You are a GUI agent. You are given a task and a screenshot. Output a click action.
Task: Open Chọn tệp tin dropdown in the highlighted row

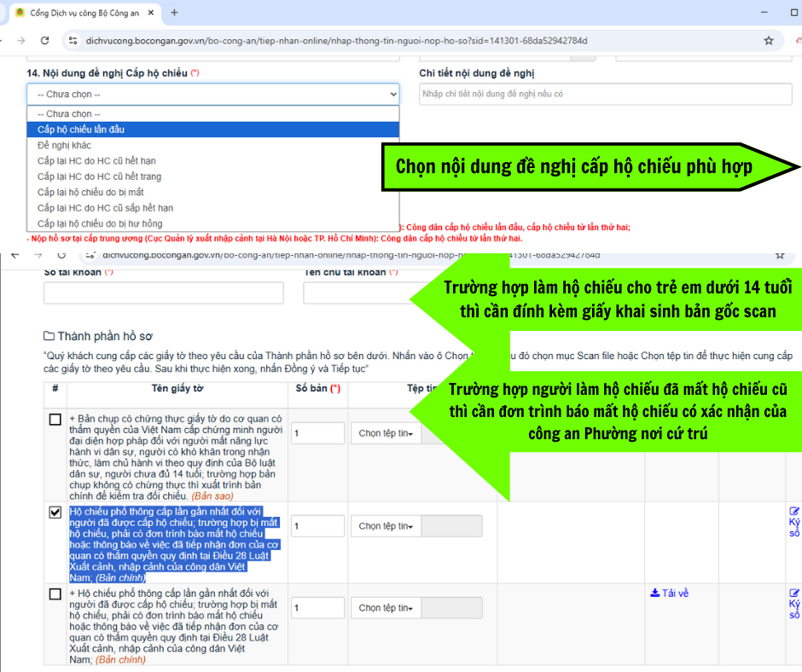(386, 526)
